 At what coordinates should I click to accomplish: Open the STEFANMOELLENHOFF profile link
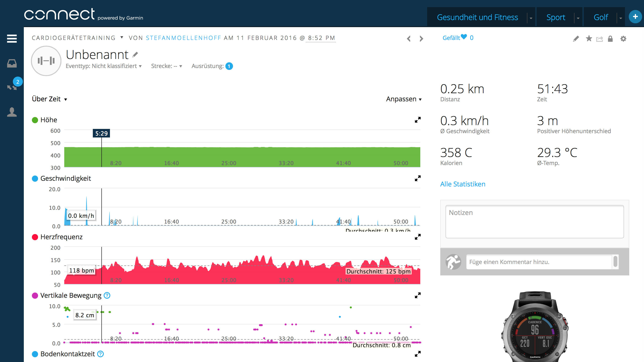pyautogui.click(x=183, y=38)
